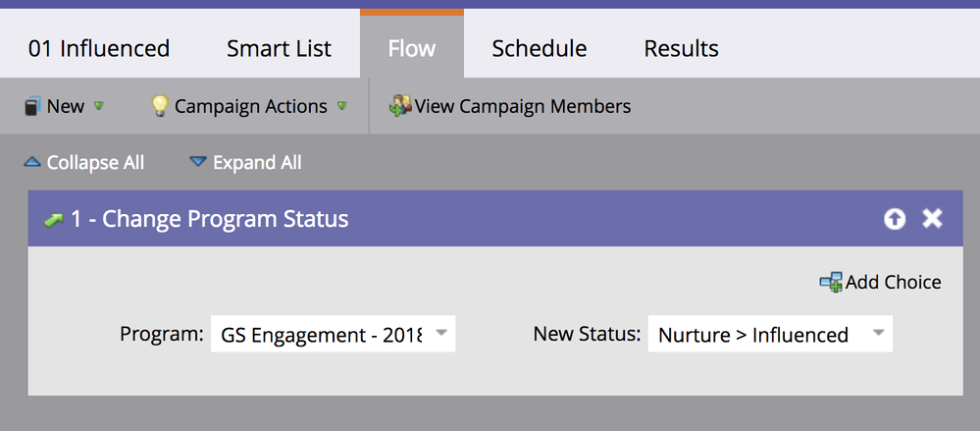Click the Add Choice label
Image resolution: width=980 pixels, height=431 pixels.
point(894,282)
